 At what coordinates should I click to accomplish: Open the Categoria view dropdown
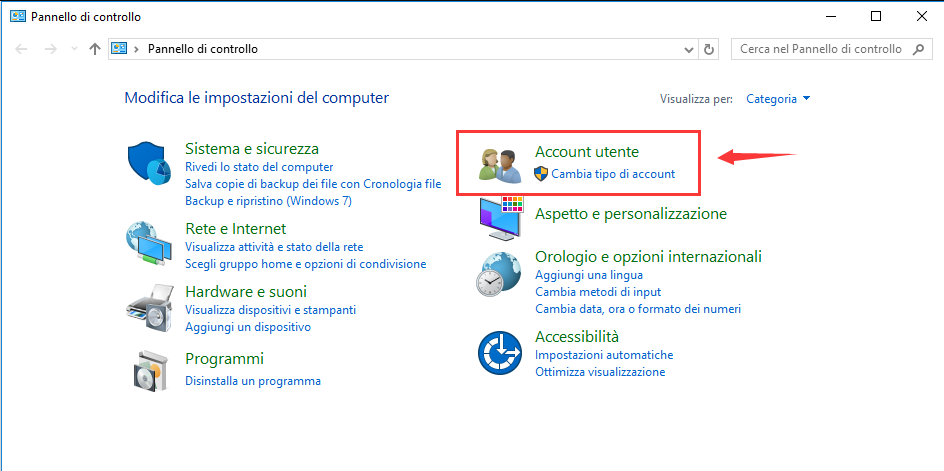click(x=778, y=99)
